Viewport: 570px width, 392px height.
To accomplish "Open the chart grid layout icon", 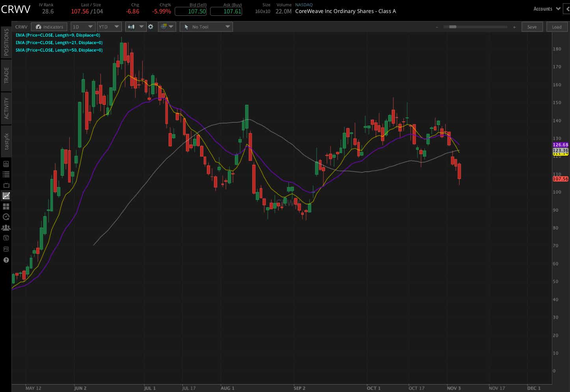I will tap(165, 26).
